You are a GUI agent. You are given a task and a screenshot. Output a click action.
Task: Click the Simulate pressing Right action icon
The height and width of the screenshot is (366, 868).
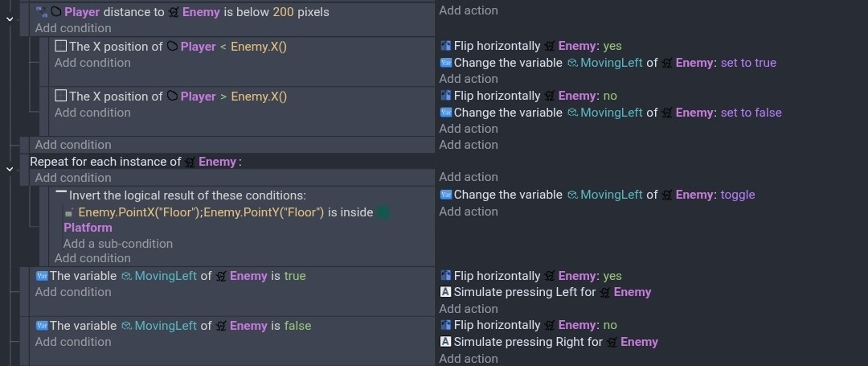tap(446, 342)
